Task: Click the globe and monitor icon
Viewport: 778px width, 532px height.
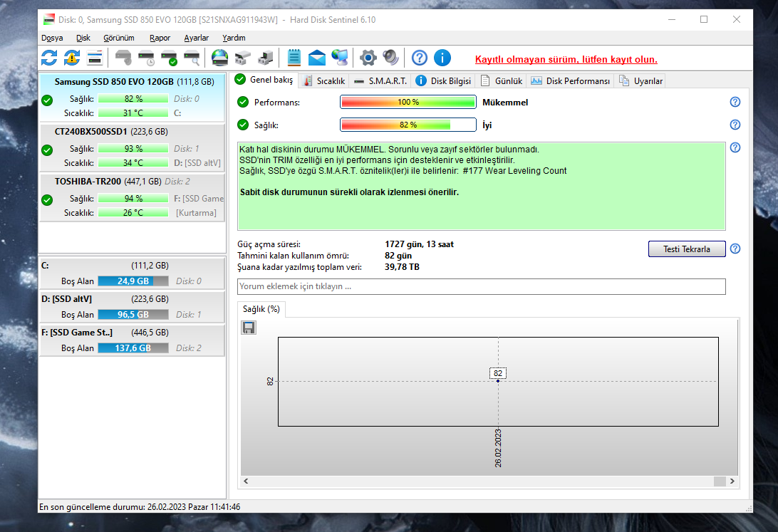Action: [x=340, y=58]
